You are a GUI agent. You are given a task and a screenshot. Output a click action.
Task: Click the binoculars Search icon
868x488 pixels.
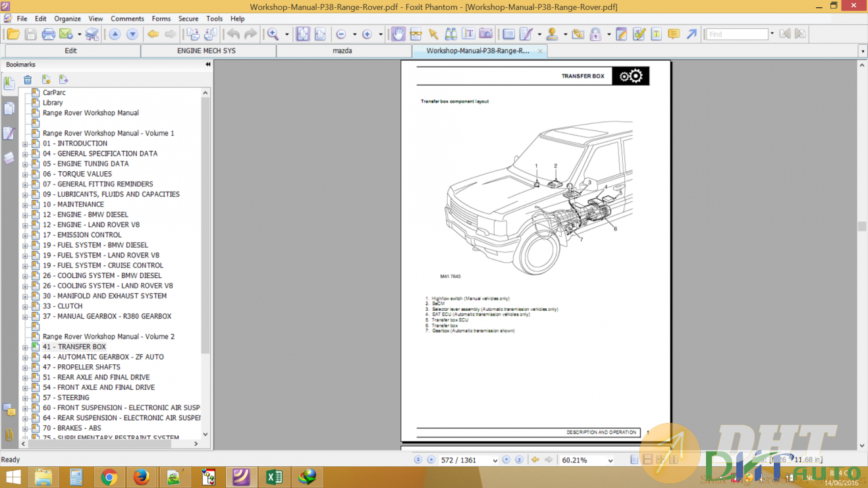click(x=451, y=34)
